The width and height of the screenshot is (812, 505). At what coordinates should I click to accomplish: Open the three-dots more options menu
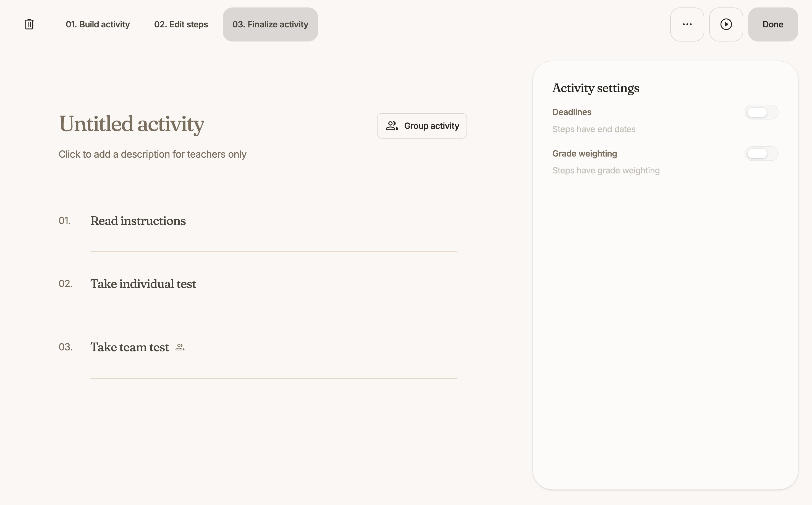coord(687,24)
